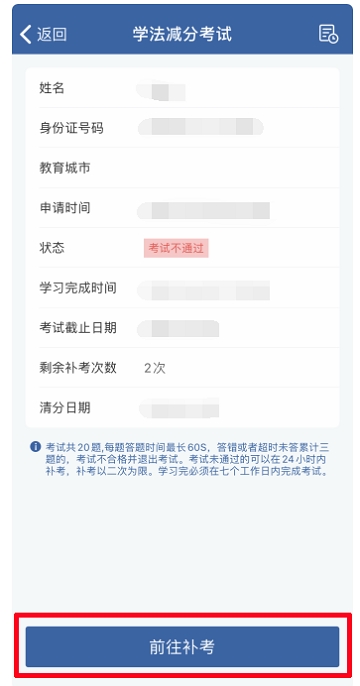Tap the 状态 row label
Screen dimensions: 360x686
coord(52,248)
